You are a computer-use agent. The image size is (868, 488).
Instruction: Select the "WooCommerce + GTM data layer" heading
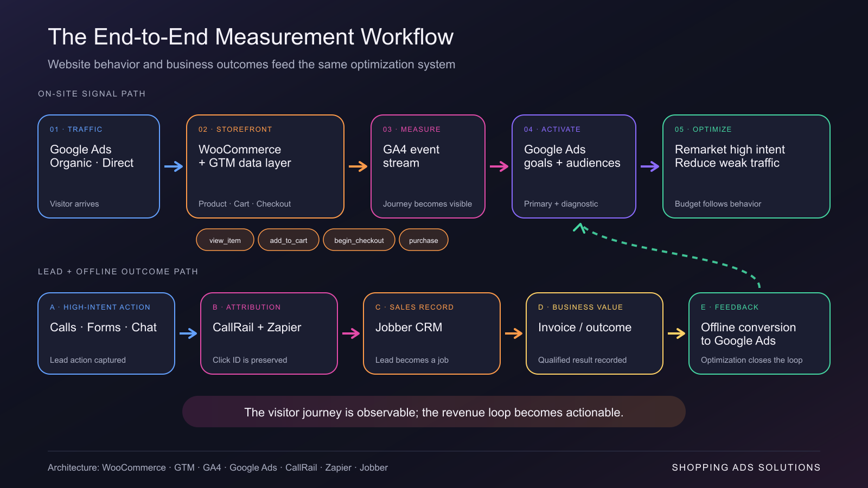[x=245, y=156]
